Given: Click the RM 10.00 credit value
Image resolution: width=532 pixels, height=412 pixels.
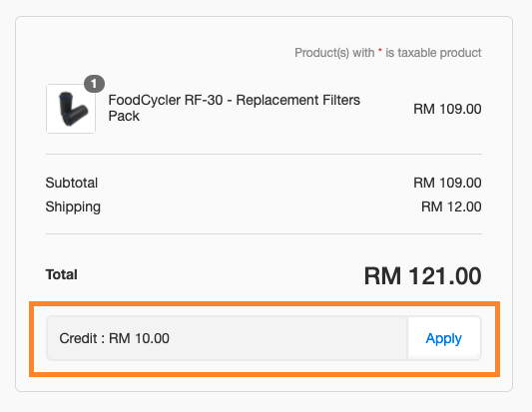Looking at the screenshot, I should click(139, 338).
